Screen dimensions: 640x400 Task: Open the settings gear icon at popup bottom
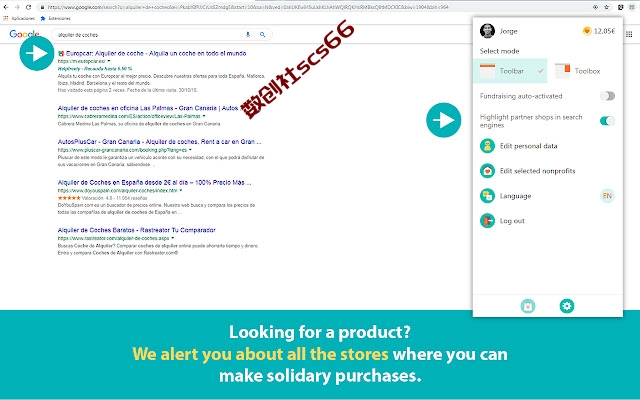(567, 306)
